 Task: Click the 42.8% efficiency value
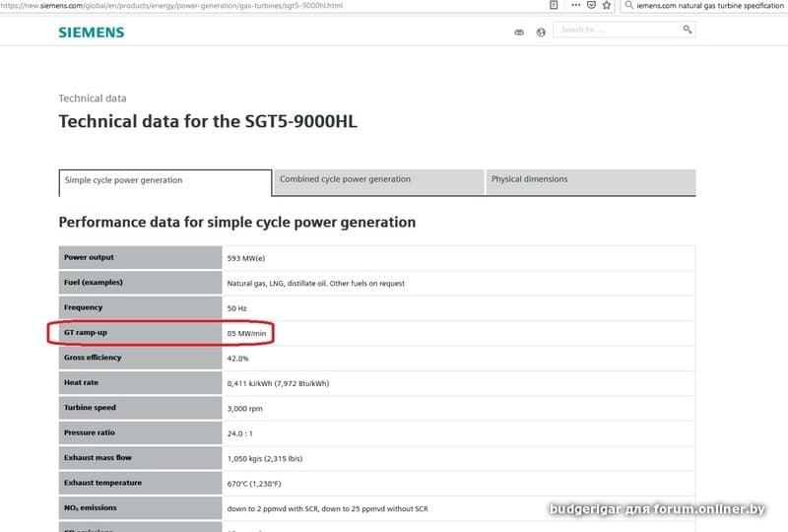(x=237, y=359)
